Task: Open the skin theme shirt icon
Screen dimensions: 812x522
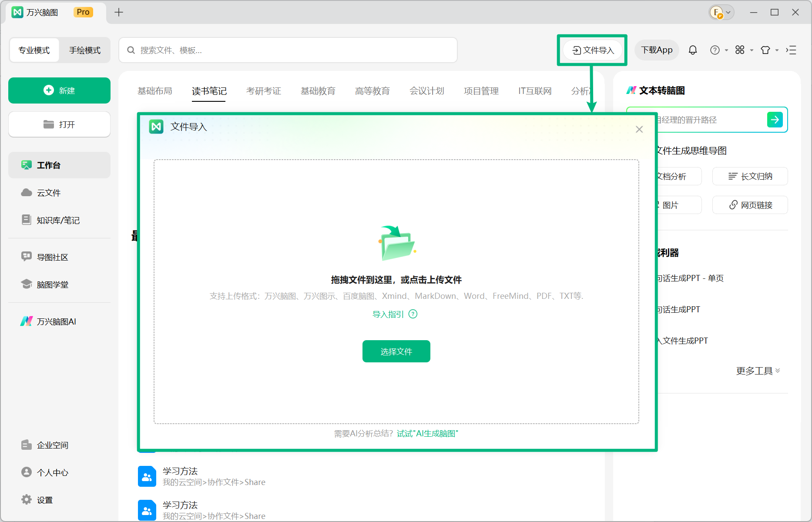Action: click(765, 50)
